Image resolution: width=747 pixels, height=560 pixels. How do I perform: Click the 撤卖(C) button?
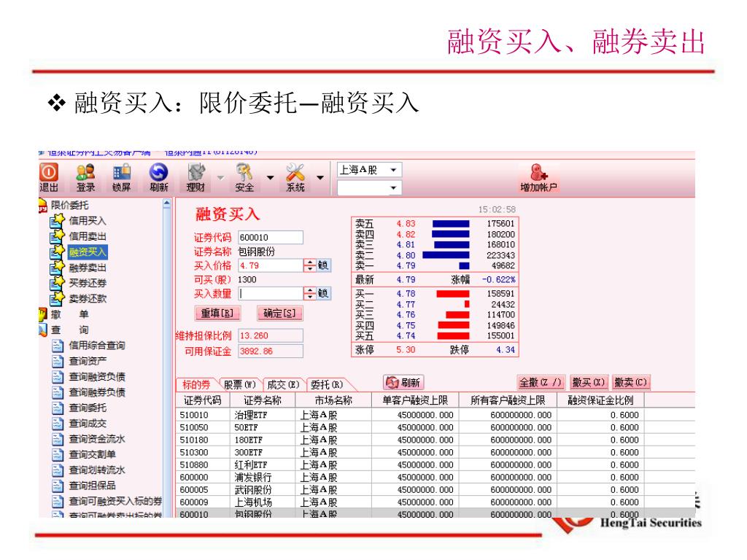[x=631, y=382]
